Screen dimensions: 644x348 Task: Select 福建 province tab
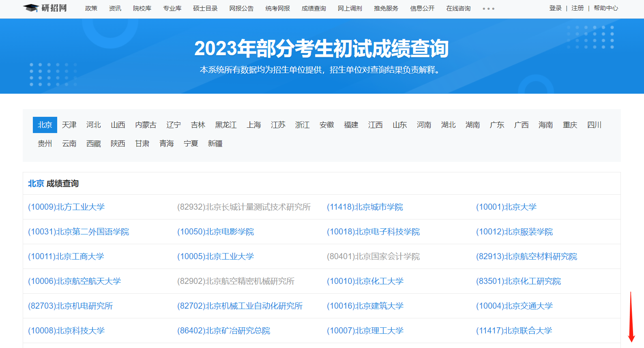coord(351,125)
